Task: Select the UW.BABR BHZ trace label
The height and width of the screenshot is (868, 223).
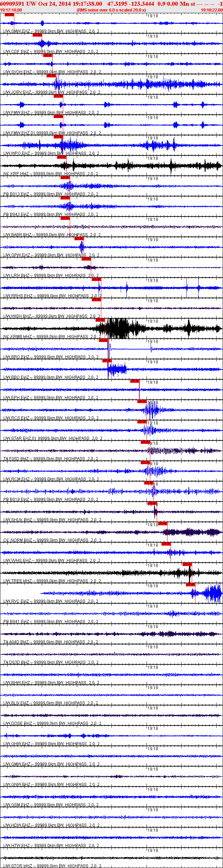Action: tap(52, 235)
